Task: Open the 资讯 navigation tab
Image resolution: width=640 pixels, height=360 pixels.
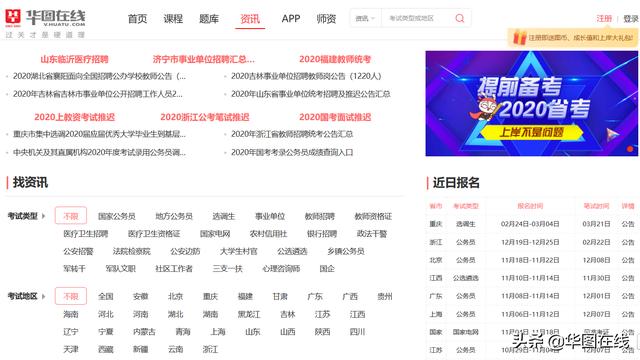Action: click(250, 19)
